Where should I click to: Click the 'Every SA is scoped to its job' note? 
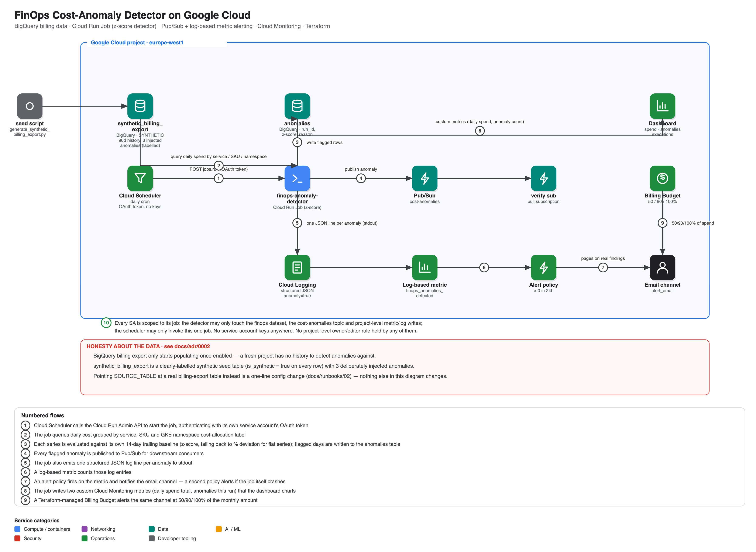[268, 327]
